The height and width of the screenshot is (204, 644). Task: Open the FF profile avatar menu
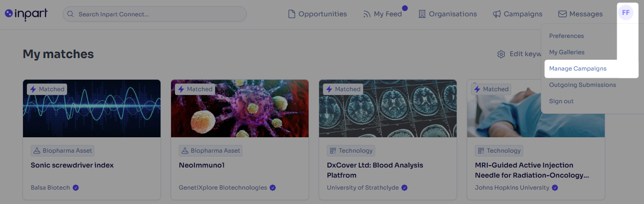pyautogui.click(x=626, y=12)
